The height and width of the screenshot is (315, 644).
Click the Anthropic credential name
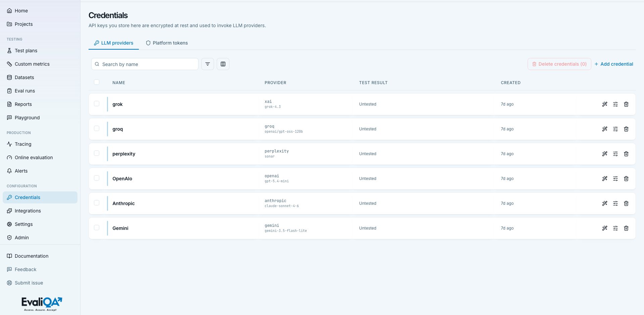[x=123, y=203]
